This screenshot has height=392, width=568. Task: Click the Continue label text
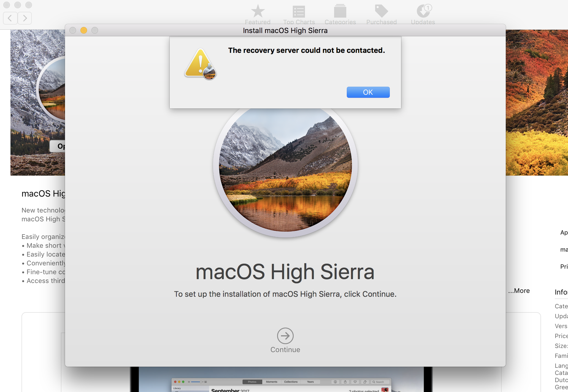click(x=285, y=350)
